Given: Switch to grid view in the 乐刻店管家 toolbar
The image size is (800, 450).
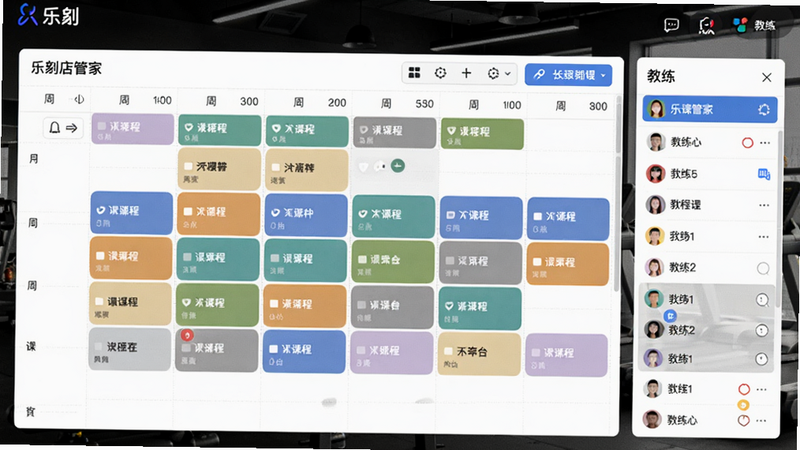Looking at the screenshot, I should [x=414, y=73].
